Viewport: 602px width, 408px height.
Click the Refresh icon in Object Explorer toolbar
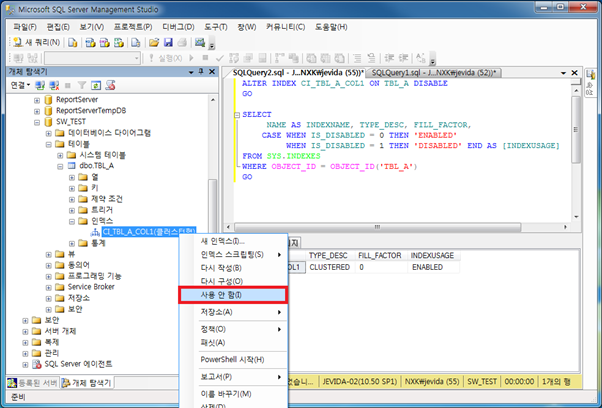(x=96, y=85)
